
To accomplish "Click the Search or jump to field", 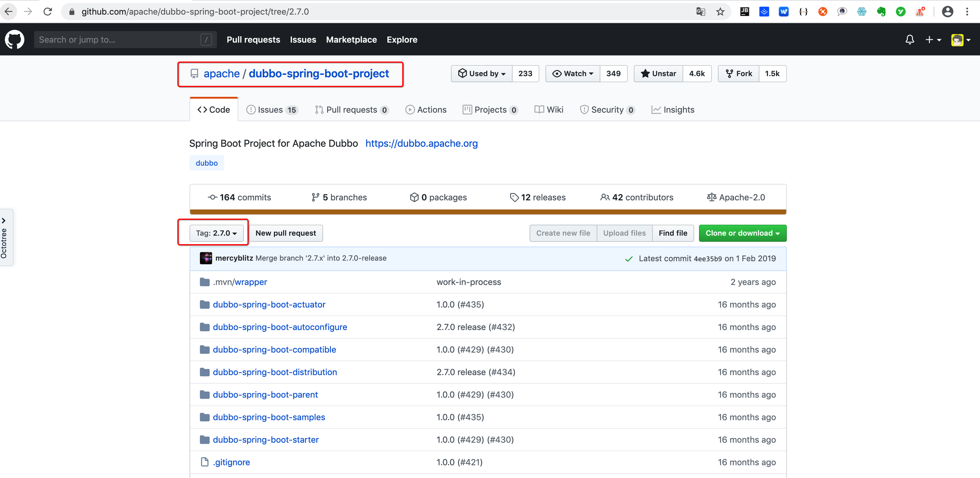I will click(125, 40).
